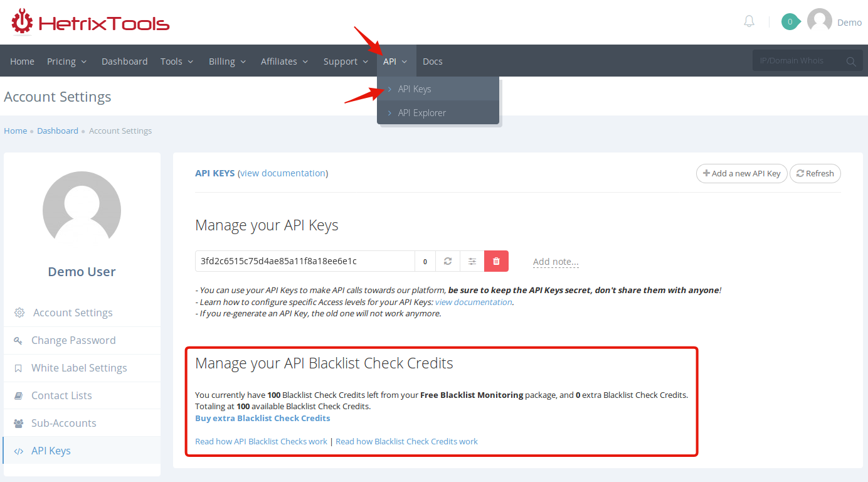Open the Billing dropdown
The height and width of the screenshot is (482, 868).
click(x=227, y=61)
